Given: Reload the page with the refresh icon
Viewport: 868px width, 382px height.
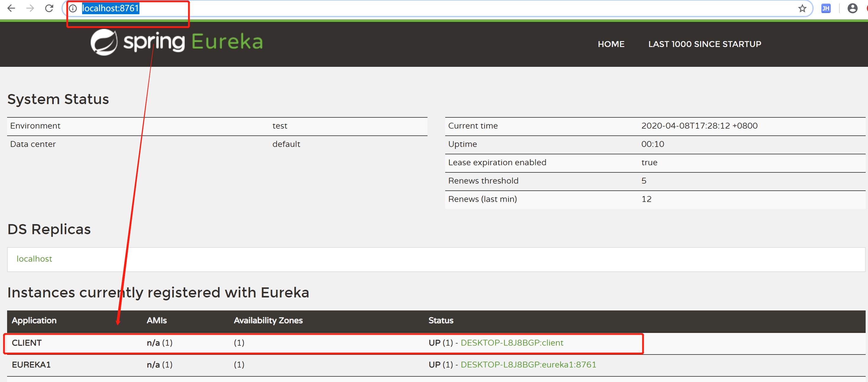Looking at the screenshot, I should (x=49, y=8).
